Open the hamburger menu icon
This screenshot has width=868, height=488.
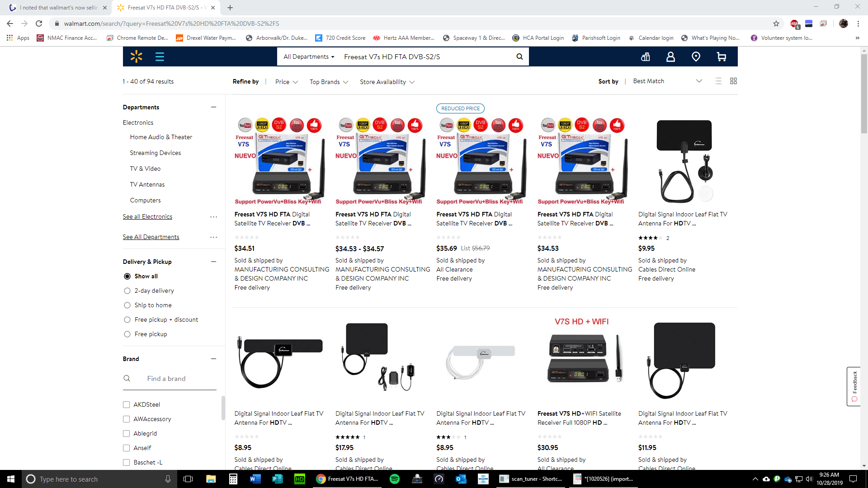(x=160, y=56)
